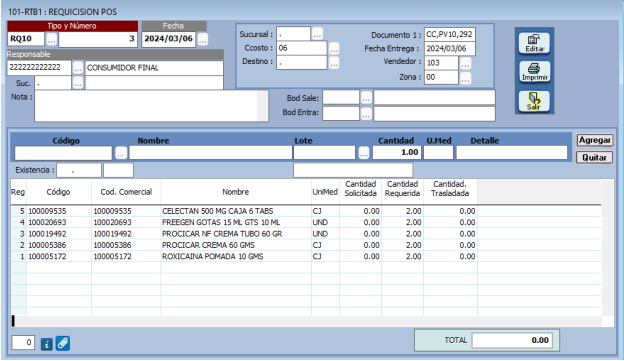Open the Suc. lookup ellipsis button
The width and height of the screenshot is (624, 361).
click(x=78, y=83)
